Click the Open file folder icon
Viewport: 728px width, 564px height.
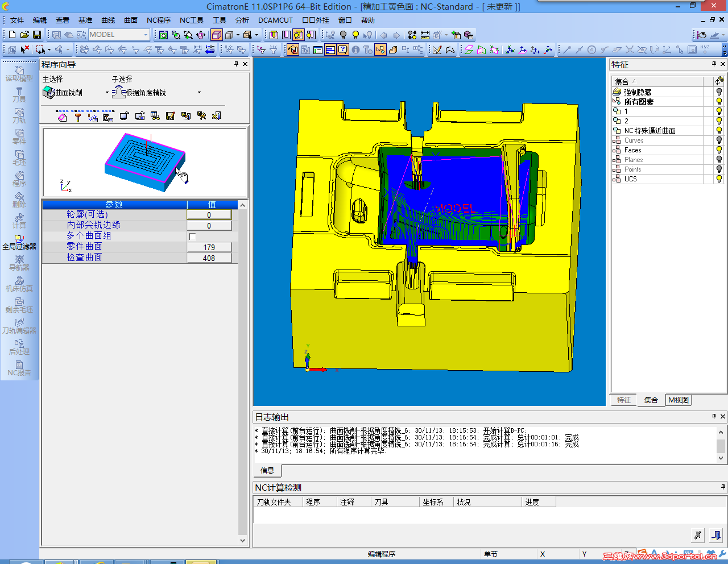(x=24, y=35)
